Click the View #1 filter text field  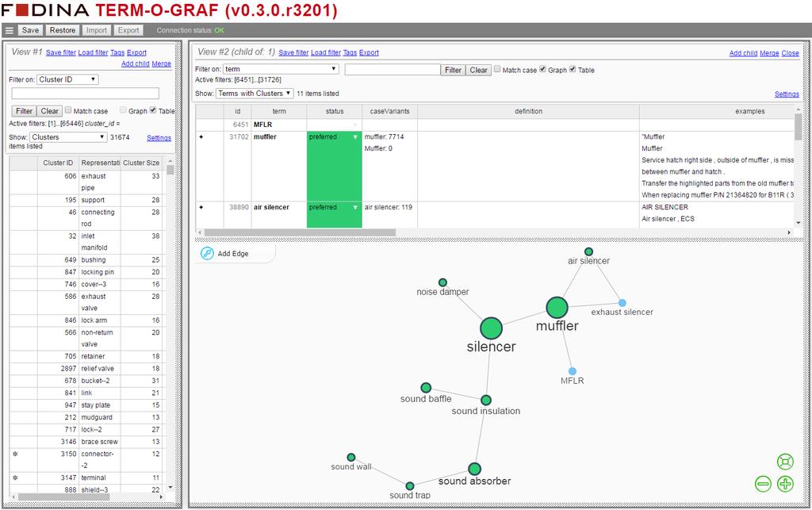pos(85,94)
